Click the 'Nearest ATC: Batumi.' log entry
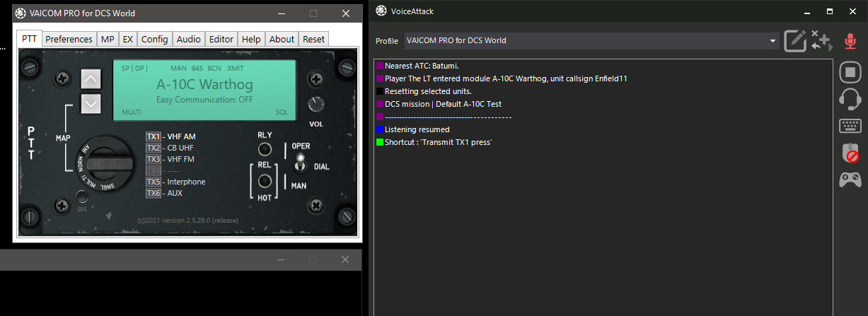 click(x=422, y=66)
